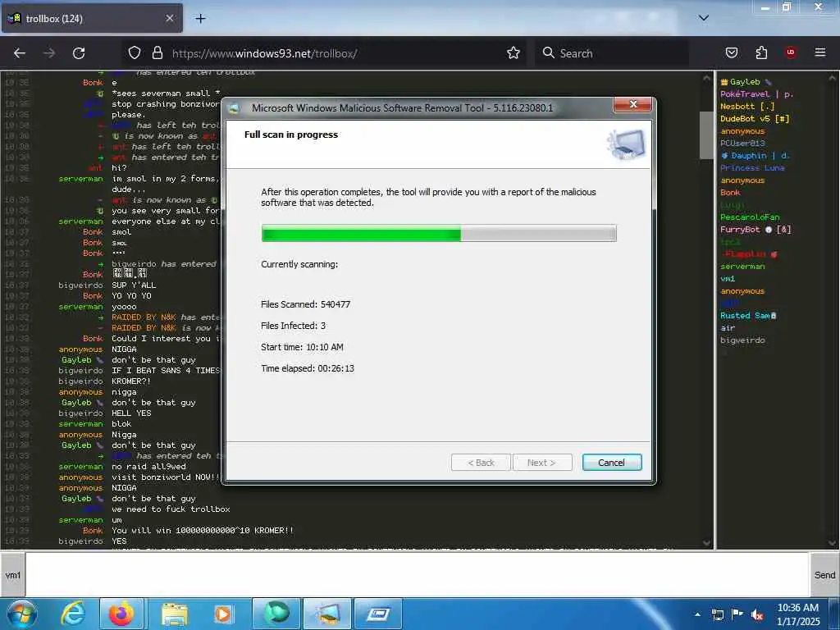The image size is (840, 630).
Task: Open the Windows Start orb
Action: tap(21, 614)
